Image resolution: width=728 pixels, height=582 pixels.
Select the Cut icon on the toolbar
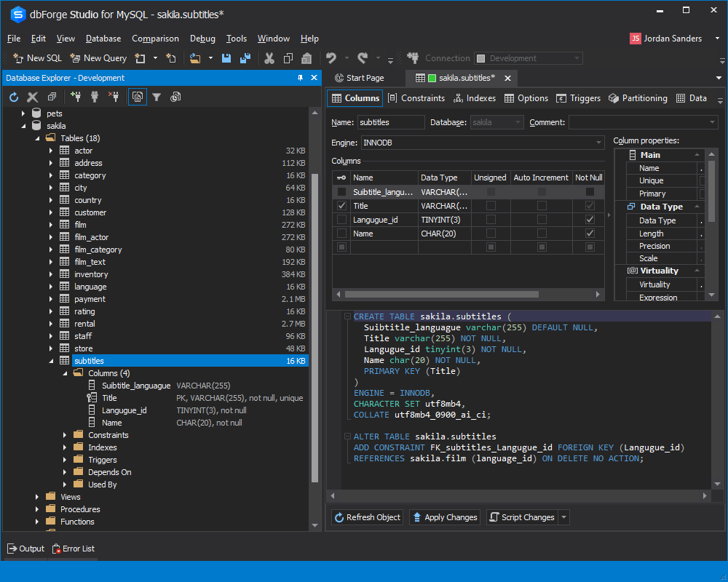point(269,57)
